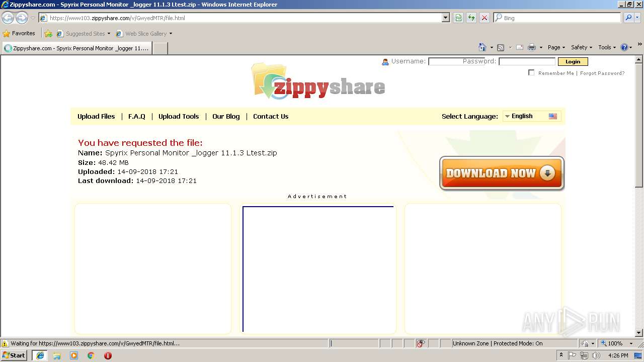Click the Compatibility View icon beside address bar

click(458, 18)
